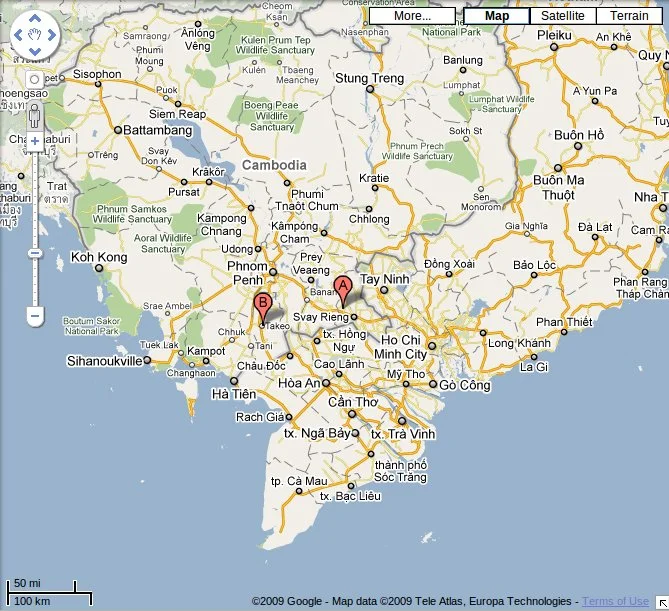
Task: Switch to Map view
Action: [x=497, y=16]
